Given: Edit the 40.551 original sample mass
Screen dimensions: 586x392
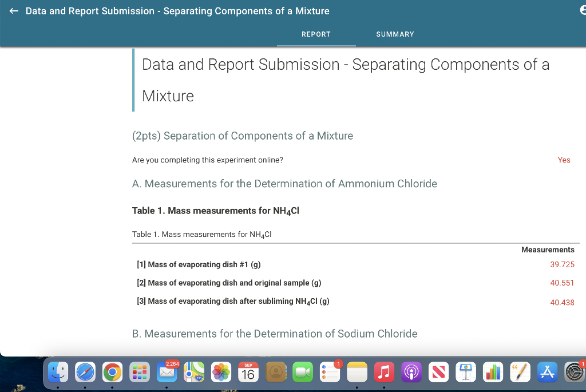Looking at the screenshot, I should click(562, 283).
